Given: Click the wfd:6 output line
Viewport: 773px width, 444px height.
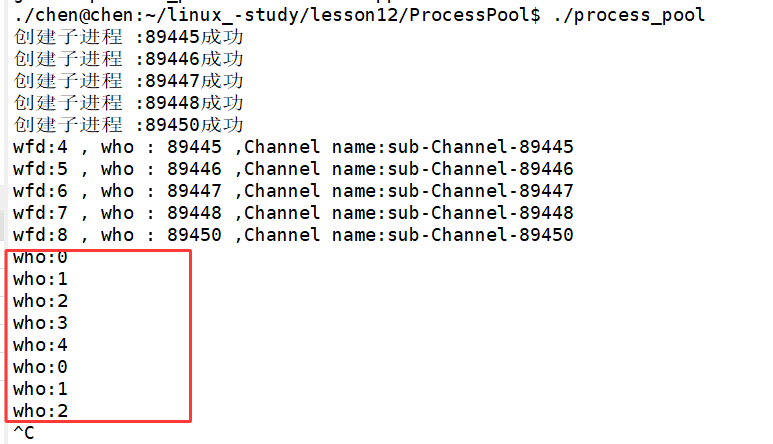Looking at the screenshot, I should click(293, 191).
